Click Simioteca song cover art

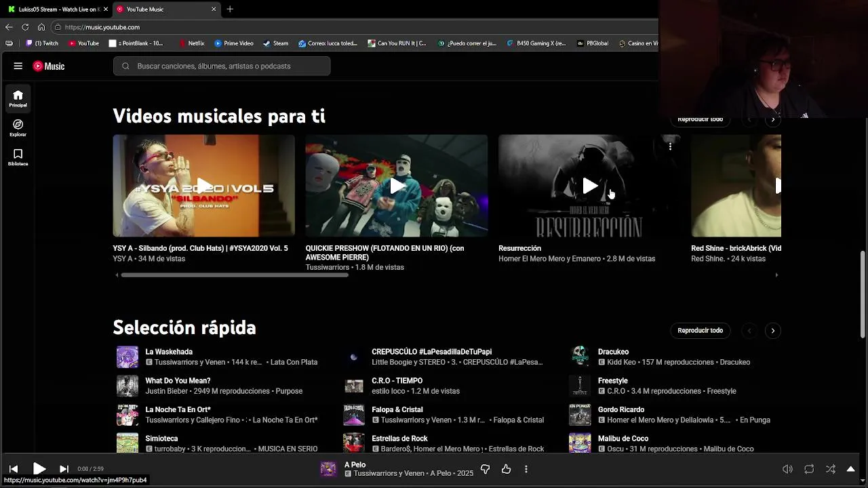click(x=127, y=443)
